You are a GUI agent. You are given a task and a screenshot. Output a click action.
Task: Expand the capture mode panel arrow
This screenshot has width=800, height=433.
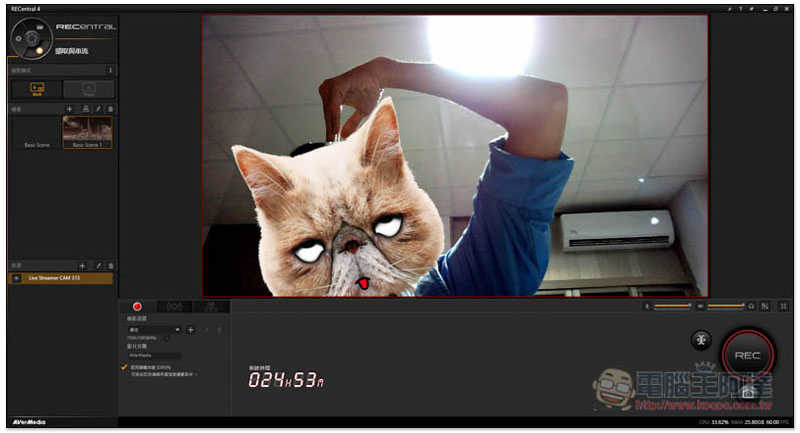[x=110, y=70]
